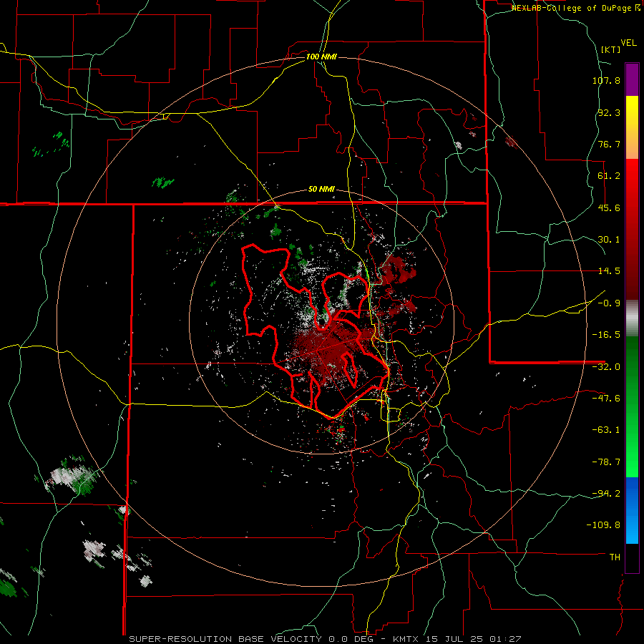Click the blue segment of velocity color bar
Viewport: 644px width, 644px height.
(x=632, y=510)
